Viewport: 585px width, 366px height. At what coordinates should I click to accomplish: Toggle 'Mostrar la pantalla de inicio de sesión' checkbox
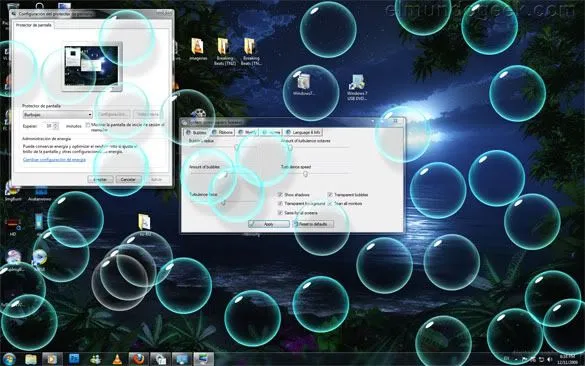[x=88, y=125]
